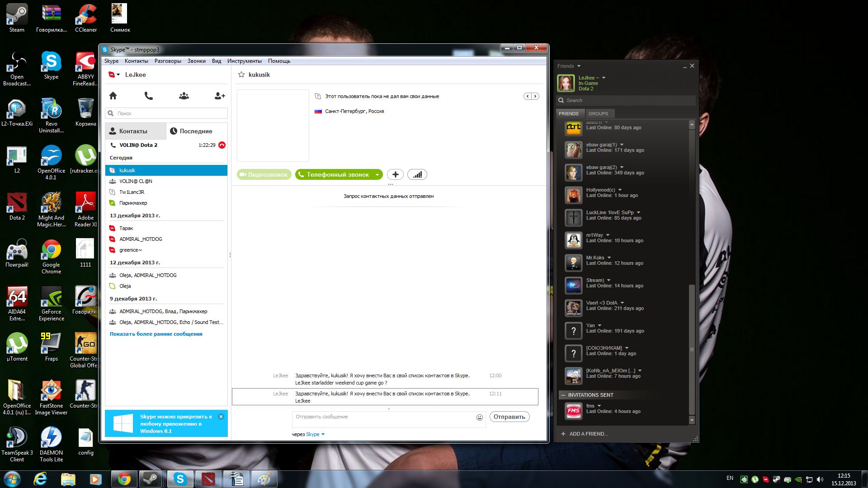The image size is (868, 488).
Task: Select the greenice~ contact
Action: (x=166, y=250)
